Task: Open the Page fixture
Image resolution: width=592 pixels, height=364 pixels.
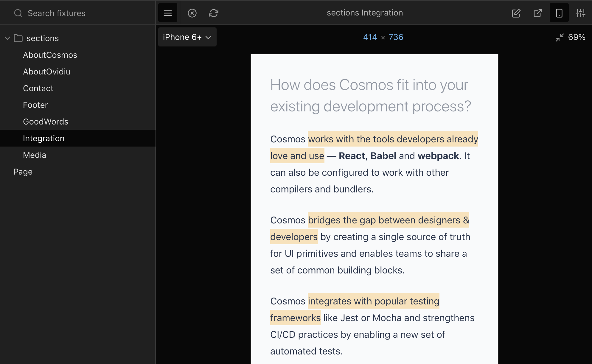Action: tap(23, 172)
